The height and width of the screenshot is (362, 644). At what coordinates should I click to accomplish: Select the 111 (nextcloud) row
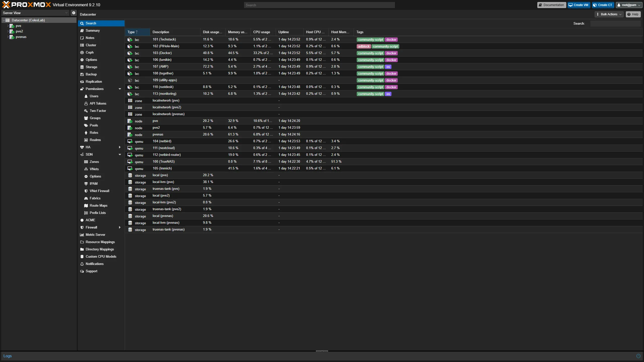point(384,148)
